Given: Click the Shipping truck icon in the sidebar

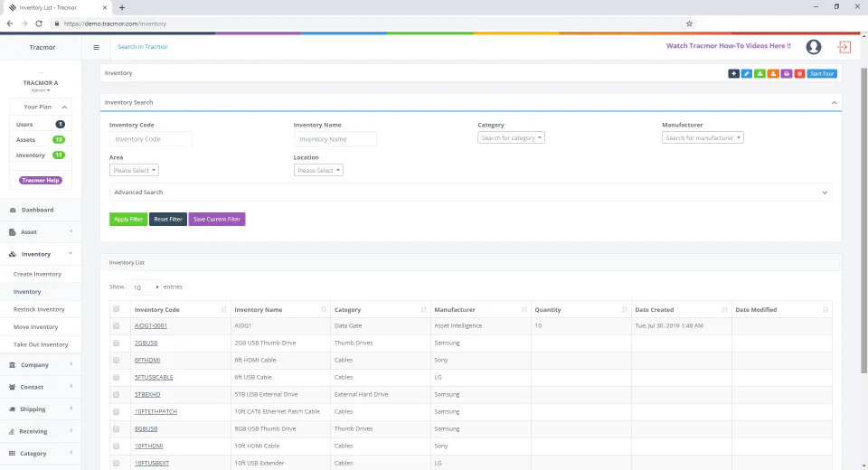Looking at the screenshot, I should [12, 409].
